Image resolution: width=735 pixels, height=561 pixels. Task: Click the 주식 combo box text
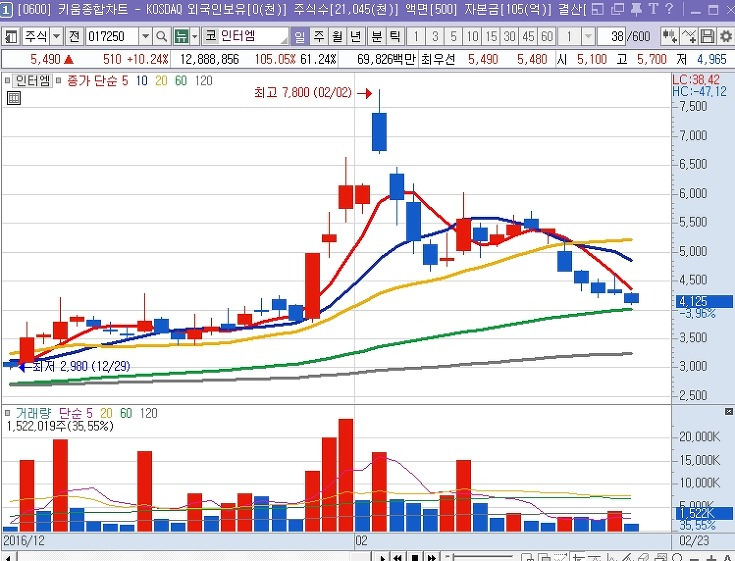coord(36,36)
